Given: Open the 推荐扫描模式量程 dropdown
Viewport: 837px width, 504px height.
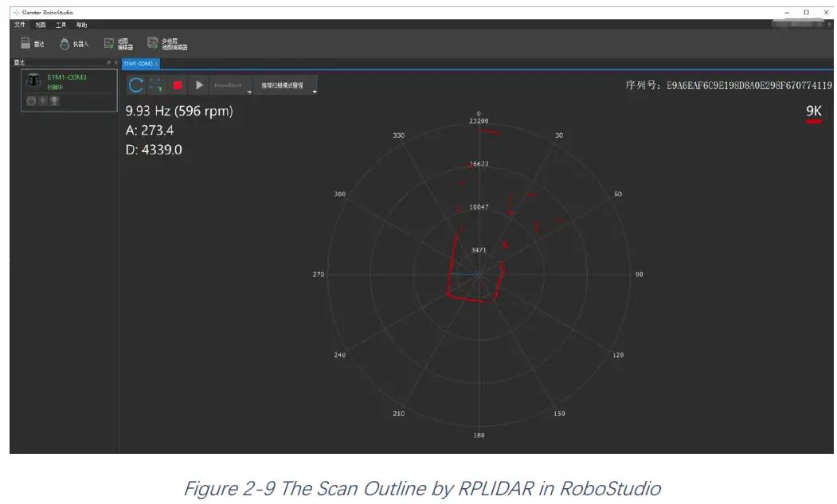Looking at the screenshot, I should (286, 85).
